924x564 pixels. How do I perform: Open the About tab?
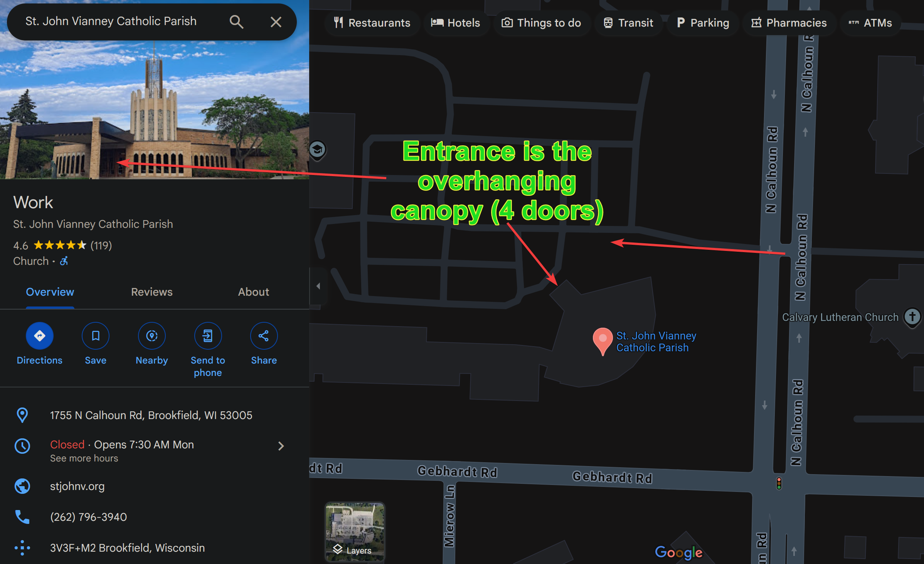coord(253,292)
